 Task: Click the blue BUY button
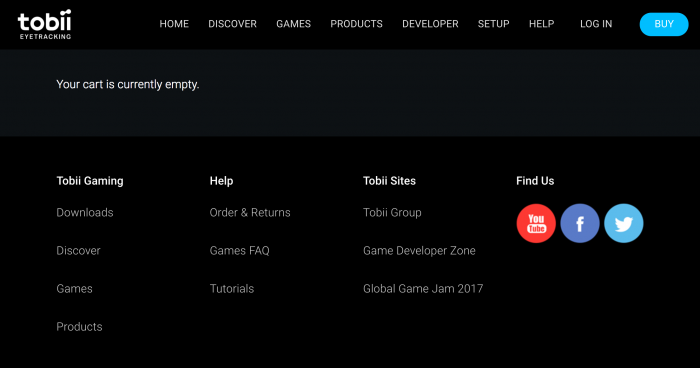pos(664,24)
